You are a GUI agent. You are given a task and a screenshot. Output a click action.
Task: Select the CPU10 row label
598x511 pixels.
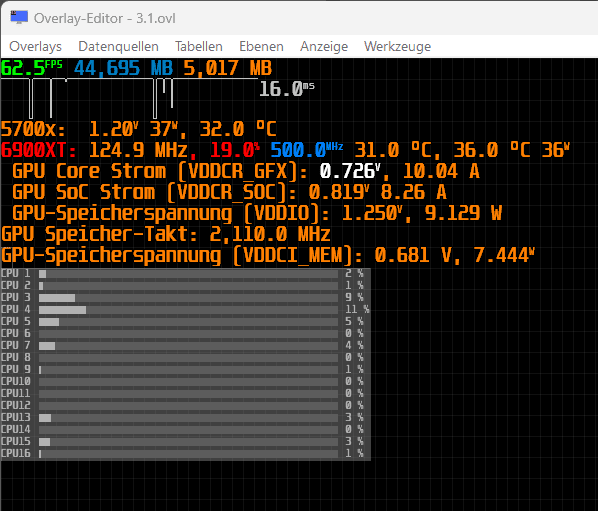(16, 382)
